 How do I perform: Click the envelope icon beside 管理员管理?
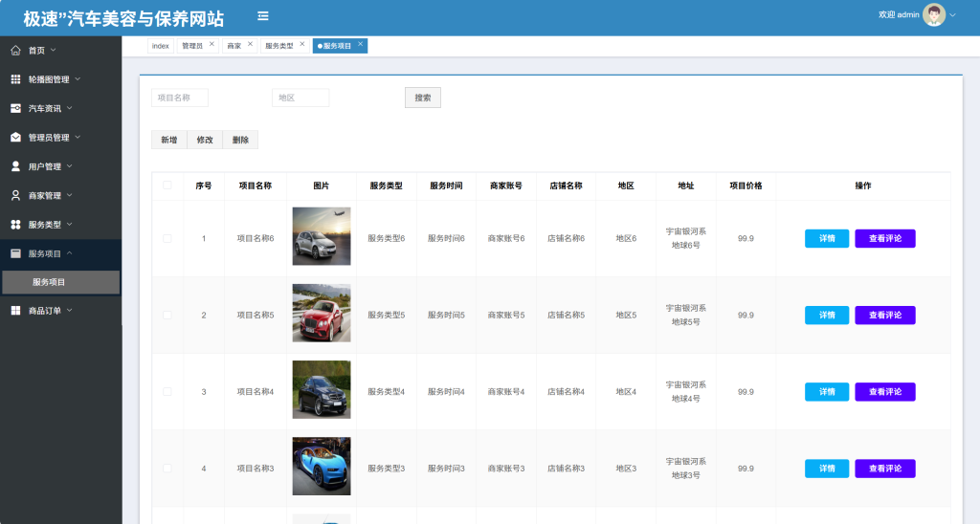[x=15, y=138]
